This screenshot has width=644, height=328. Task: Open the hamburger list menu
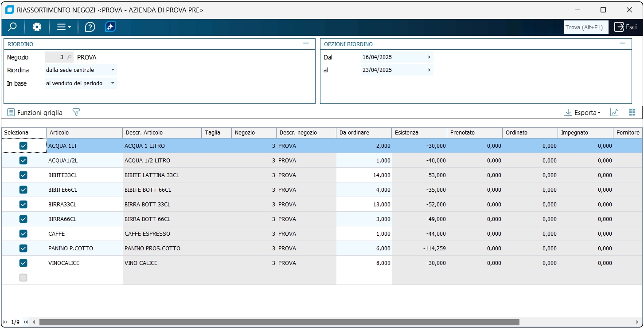click(63, 27)
